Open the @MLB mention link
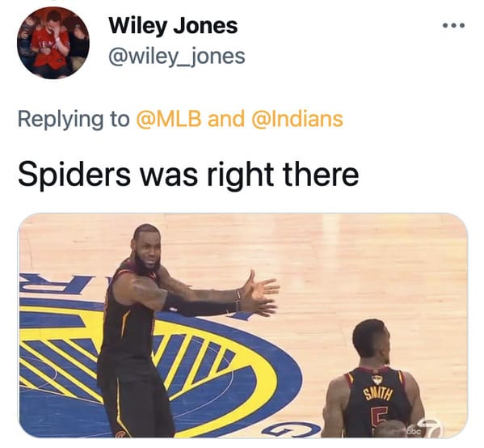The width and height of the screenshot is (484, 448). pyautogui.click(x=169, y=119)
